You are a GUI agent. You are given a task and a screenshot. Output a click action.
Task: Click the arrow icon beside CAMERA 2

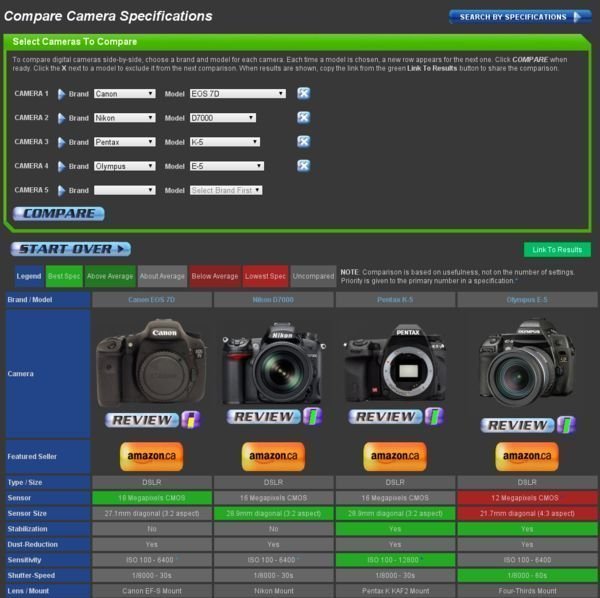(61, 118)
